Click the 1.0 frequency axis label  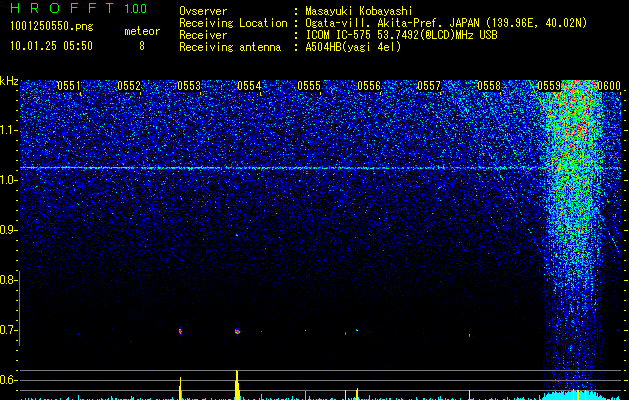click(7, 180)
